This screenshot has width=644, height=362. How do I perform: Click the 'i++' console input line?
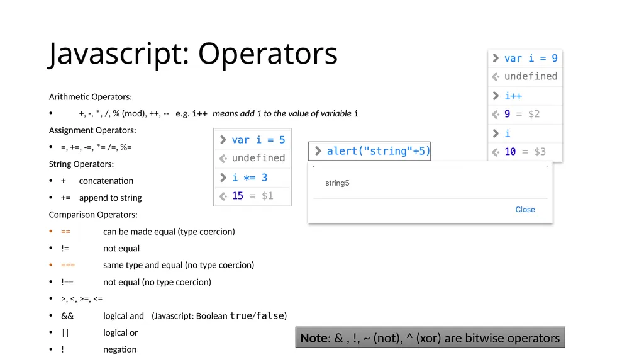coord(513,96)
